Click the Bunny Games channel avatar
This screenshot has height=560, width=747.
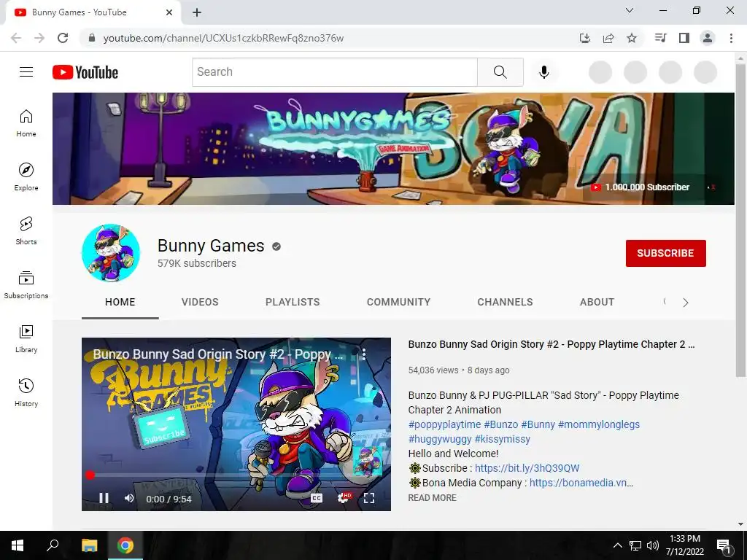(111, 253)
